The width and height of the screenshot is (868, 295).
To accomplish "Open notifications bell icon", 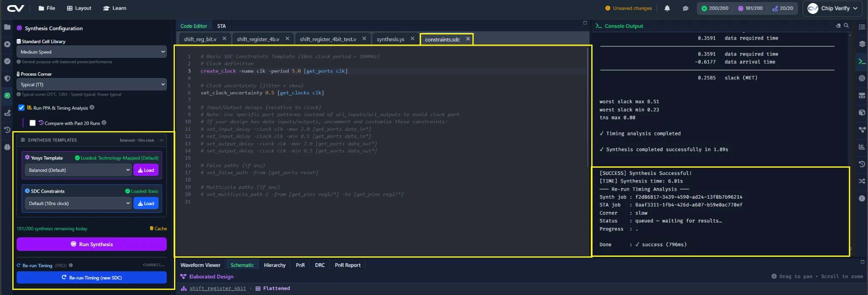I will 667,8.
